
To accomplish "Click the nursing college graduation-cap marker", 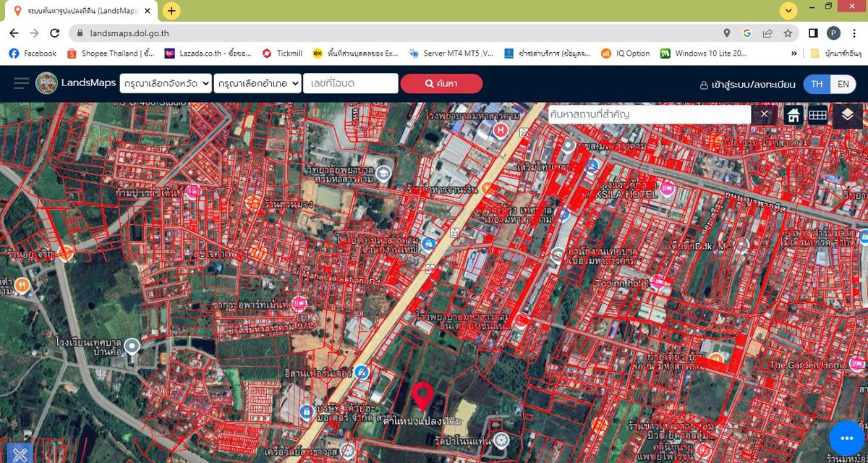I will (383, 172).
